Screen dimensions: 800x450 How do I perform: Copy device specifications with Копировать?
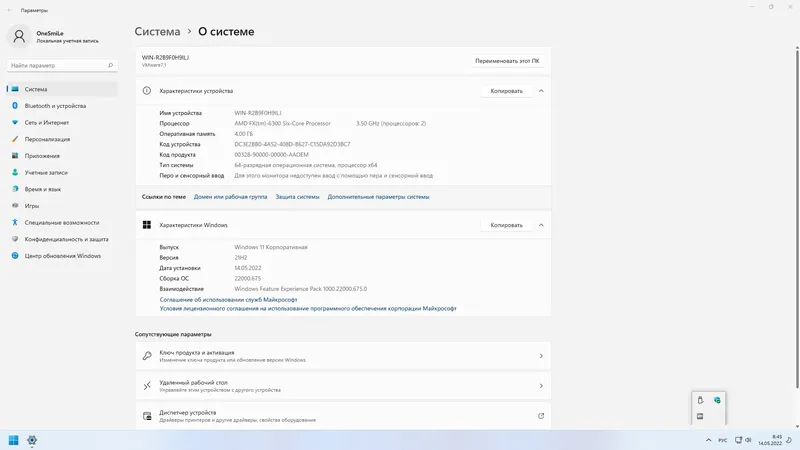506,91
